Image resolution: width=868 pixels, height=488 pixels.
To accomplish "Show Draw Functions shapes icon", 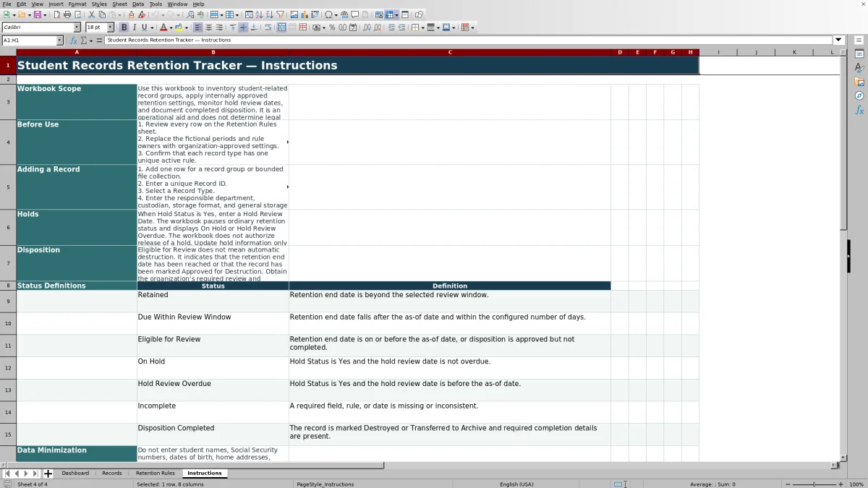I will tap(419, 14).
